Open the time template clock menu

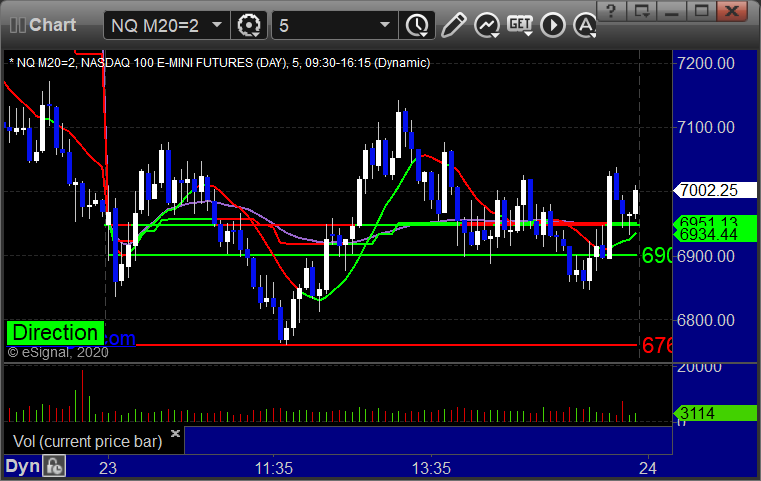click(x=417, y=25)
